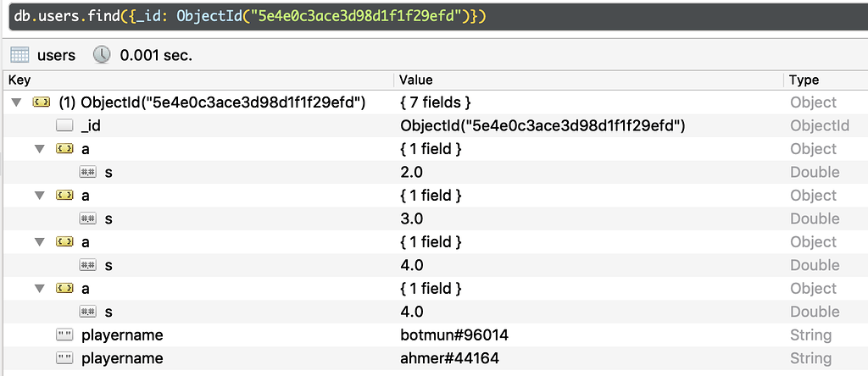868x376 pixels.
Task: Select the ahmer#44164 value cell
Action: 449,359
